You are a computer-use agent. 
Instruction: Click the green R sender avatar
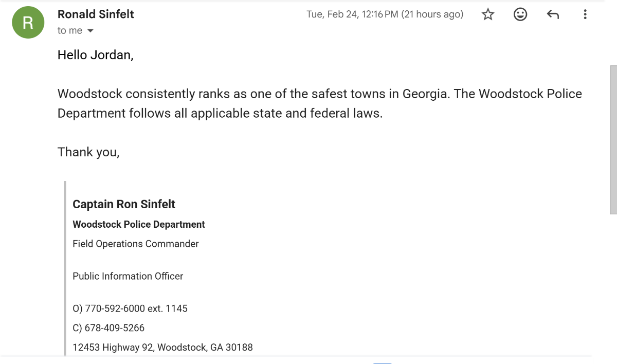[28, 23]
